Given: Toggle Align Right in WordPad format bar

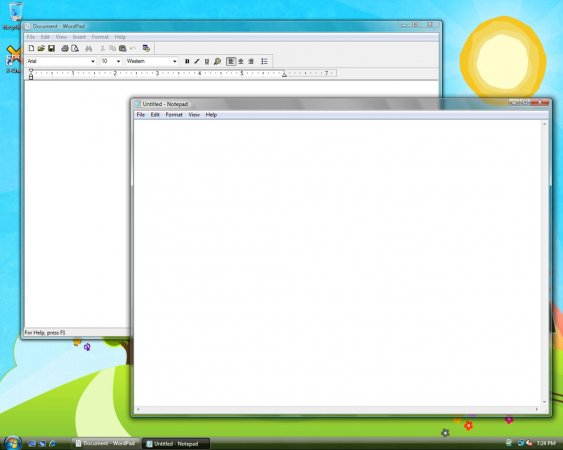Looking at the screenshot, I should point(251,61).
